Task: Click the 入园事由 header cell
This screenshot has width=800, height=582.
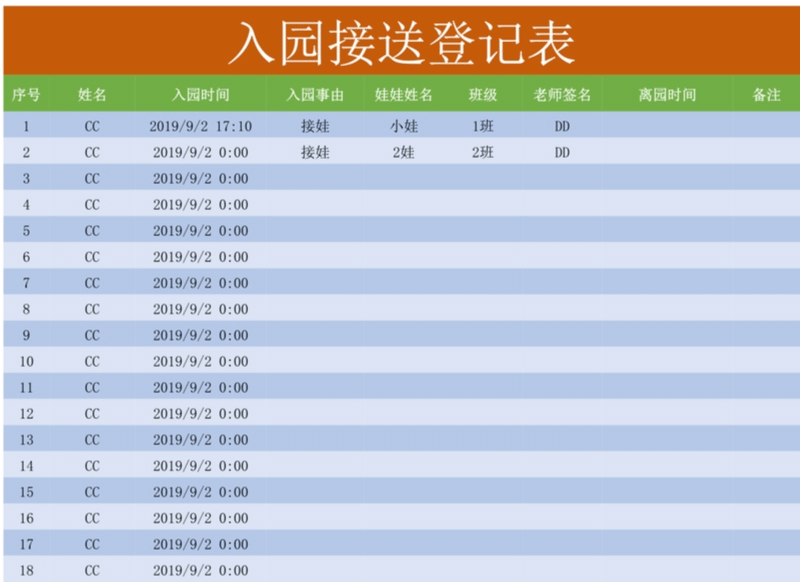Action: (315, 96)
